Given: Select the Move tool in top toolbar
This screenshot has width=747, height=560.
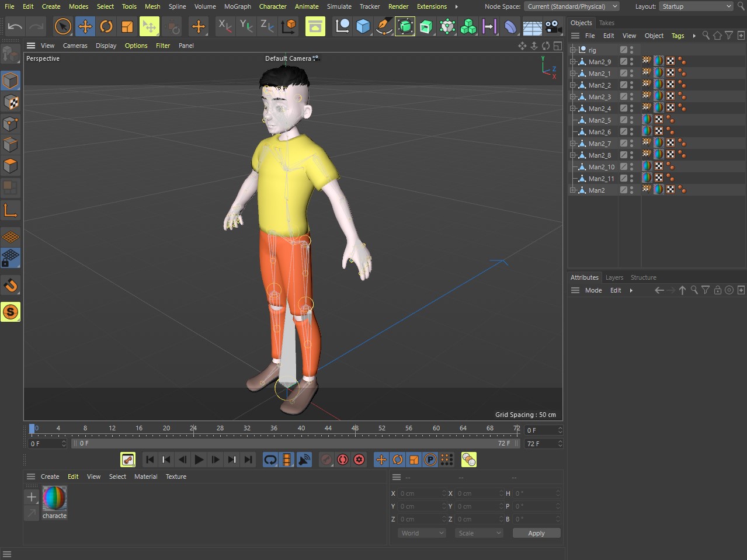Looking at the screenshot, I should [85, 26].
